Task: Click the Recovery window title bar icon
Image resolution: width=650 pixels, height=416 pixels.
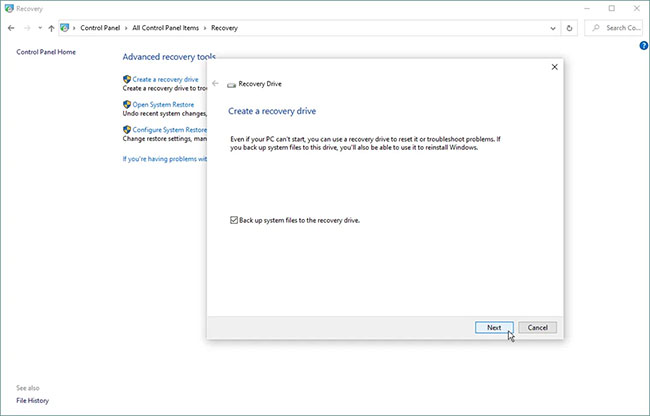Action: (x=9, y=8)
